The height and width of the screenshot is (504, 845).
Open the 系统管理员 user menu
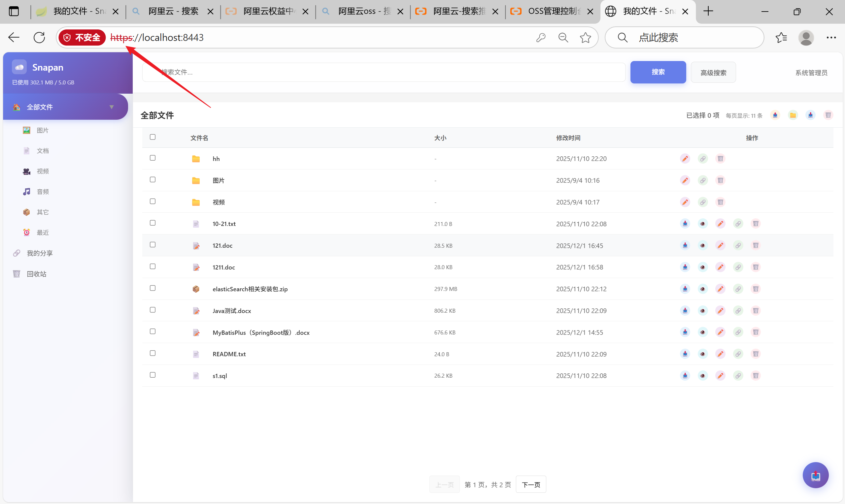(811, 73)
